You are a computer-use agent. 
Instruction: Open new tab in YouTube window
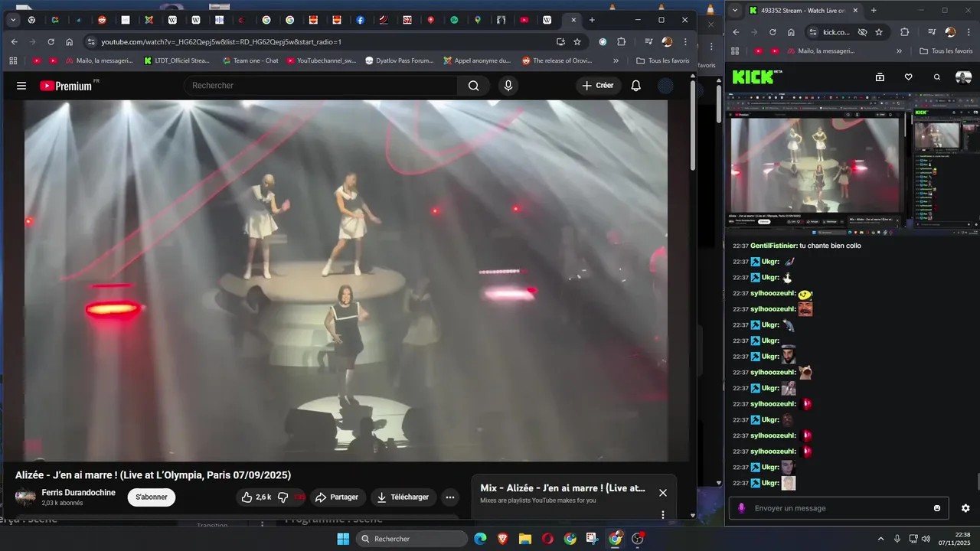592,20
